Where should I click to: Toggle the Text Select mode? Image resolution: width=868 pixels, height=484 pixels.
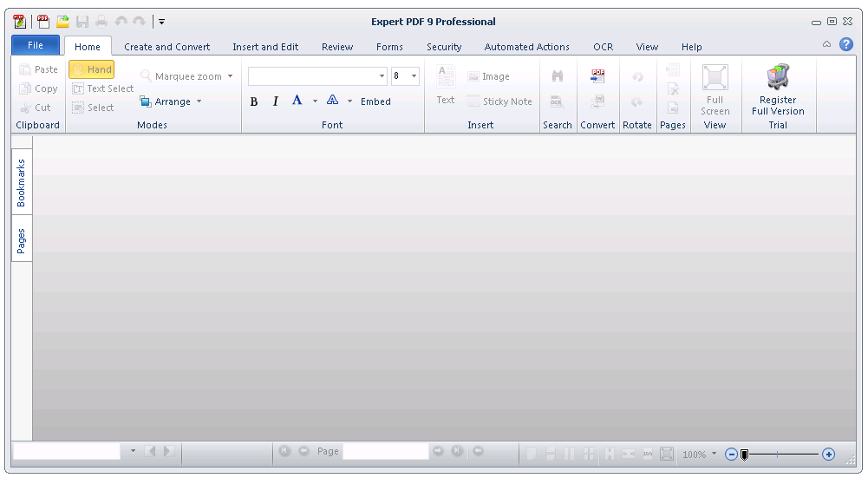tap(103, 88)
